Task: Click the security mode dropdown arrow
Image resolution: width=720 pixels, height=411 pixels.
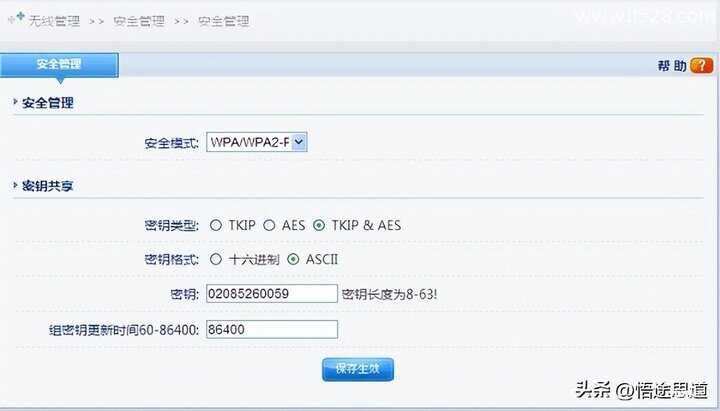Action: [x=299, y=142]
